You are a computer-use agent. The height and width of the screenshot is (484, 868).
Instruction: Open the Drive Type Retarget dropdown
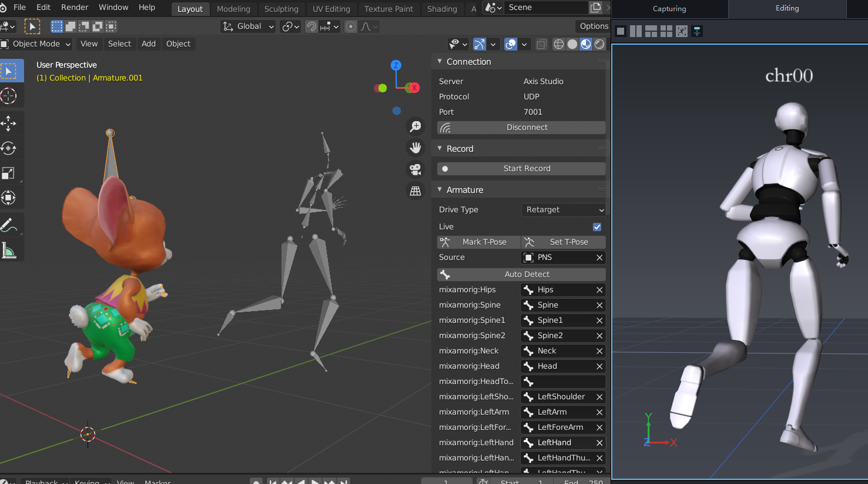pyautogui.click(x=563, y=210)
